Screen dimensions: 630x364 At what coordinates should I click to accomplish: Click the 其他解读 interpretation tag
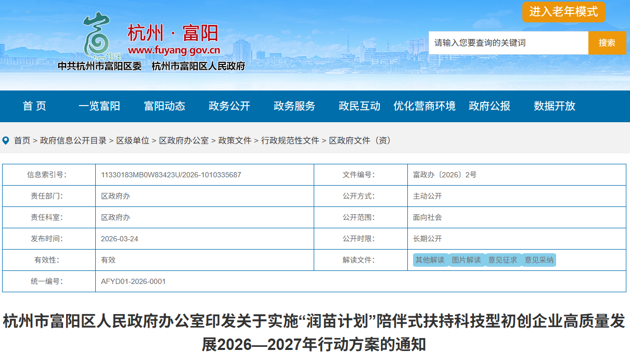click(430, 260)
